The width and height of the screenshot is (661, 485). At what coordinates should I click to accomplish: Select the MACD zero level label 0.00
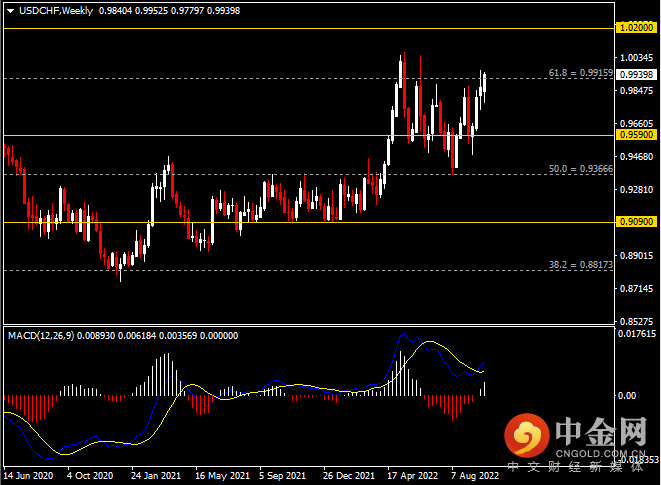(627, 396)
